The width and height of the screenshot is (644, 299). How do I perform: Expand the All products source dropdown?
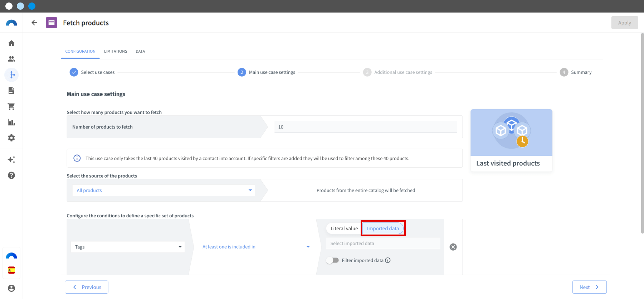[164, 191]
